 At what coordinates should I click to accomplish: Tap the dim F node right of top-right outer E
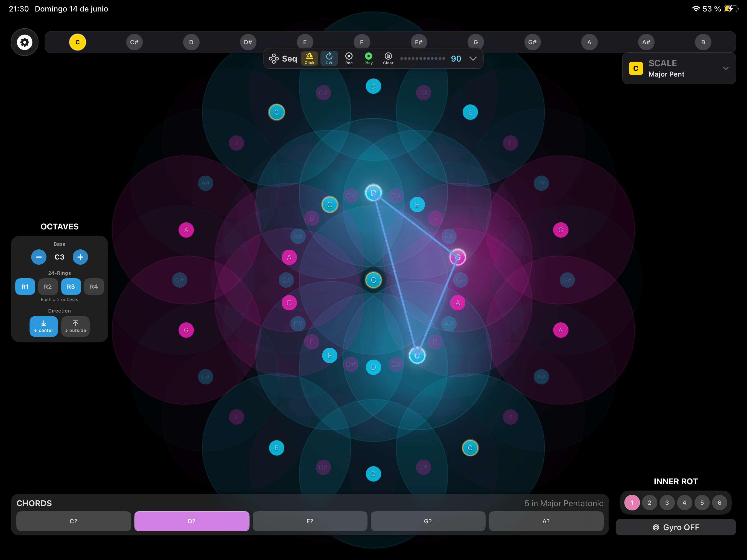(510, 143)
